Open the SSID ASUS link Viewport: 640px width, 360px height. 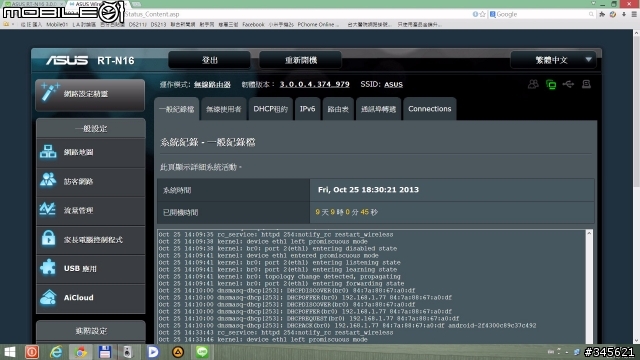393,84
